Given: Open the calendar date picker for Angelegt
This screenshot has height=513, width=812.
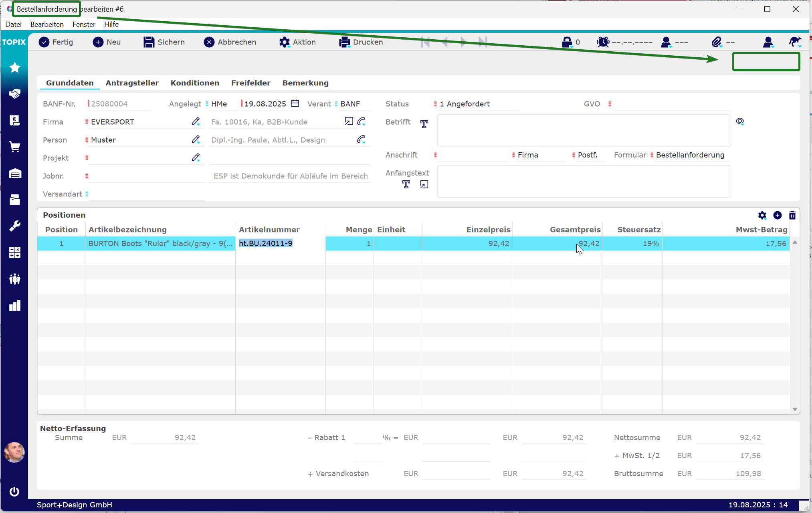Looking at the screenshot, I should click(295, 103).
